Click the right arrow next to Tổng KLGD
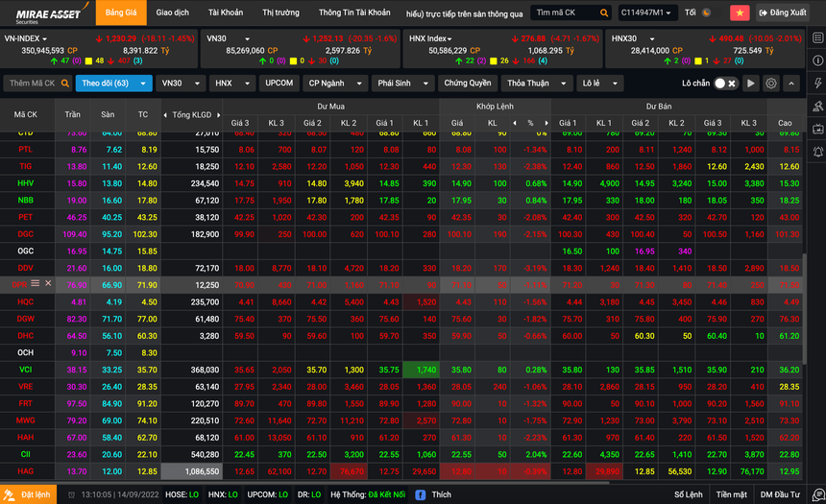The image size is (826, 504). click(x=219, y=114)
